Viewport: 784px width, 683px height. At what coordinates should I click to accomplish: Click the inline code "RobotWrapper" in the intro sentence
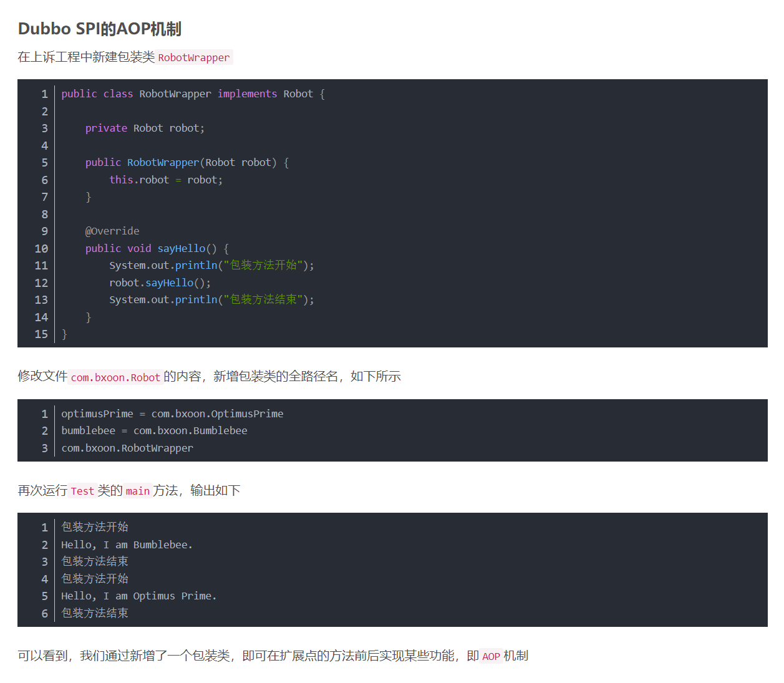point(194,57)
